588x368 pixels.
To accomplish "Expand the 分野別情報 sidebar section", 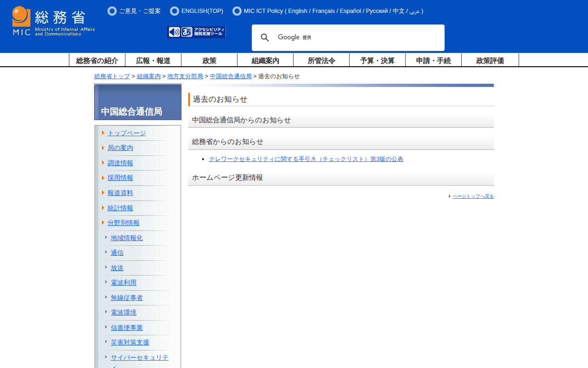I will [x=123, y=223].
